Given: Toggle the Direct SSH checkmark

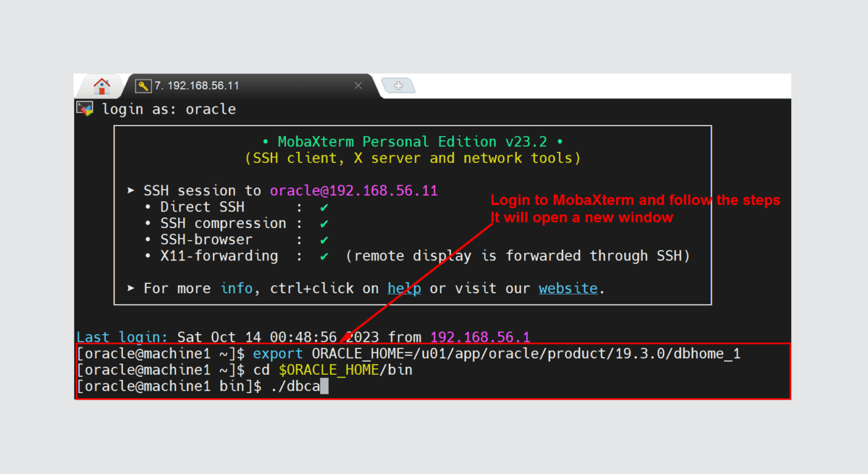Looking at the screenshot, I should [x=323, y=206].
